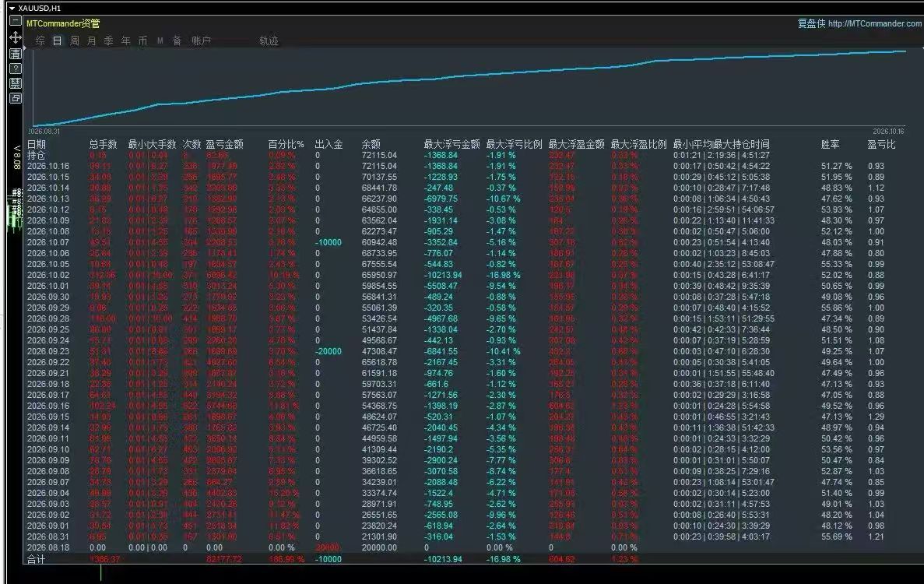This screenshot has width=924, height=584.
Task: Switch to the 综 summary tab
Action: [40, 40]
